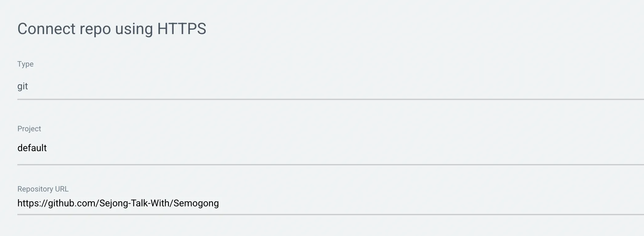This screenshot has width=644, height=236.
Task: Click the "Connect repo using HTTPS" heading
Action: [112, 29]
